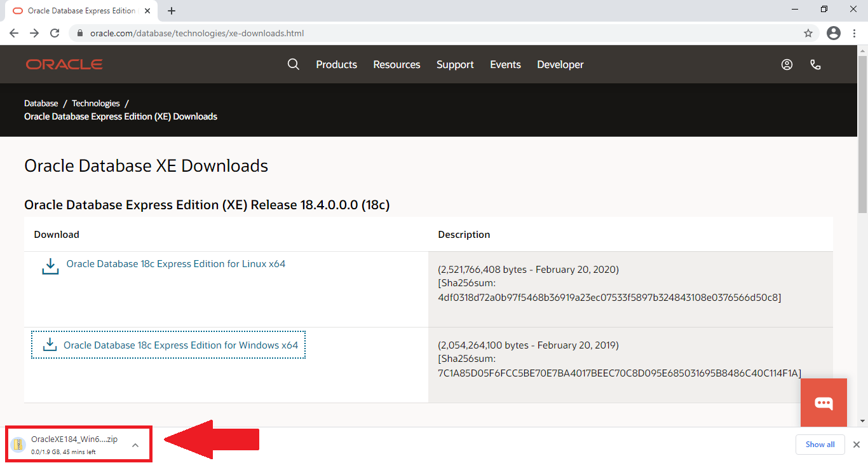Go back using the browser back arrow
868x463 pixels.
tap(14, 33)
